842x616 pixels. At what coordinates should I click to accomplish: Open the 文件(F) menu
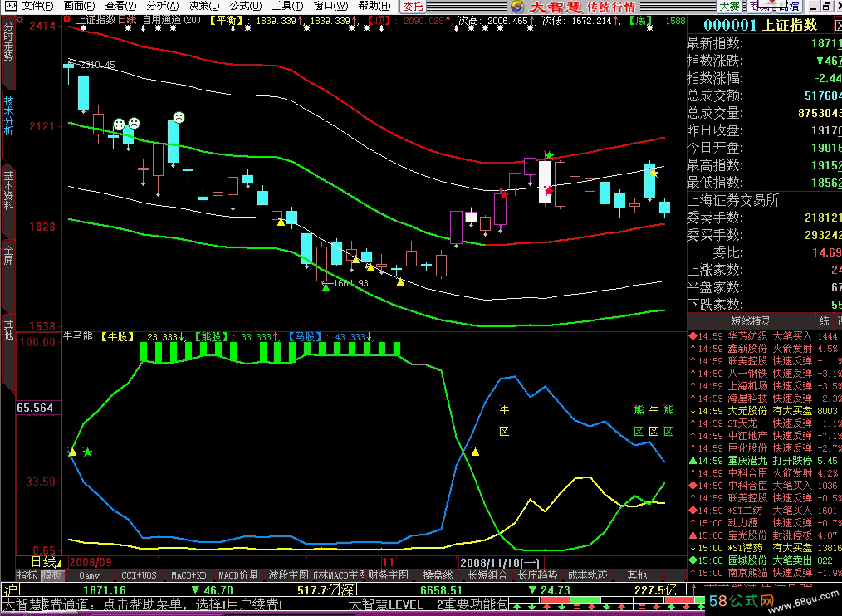tap(37, 7)
